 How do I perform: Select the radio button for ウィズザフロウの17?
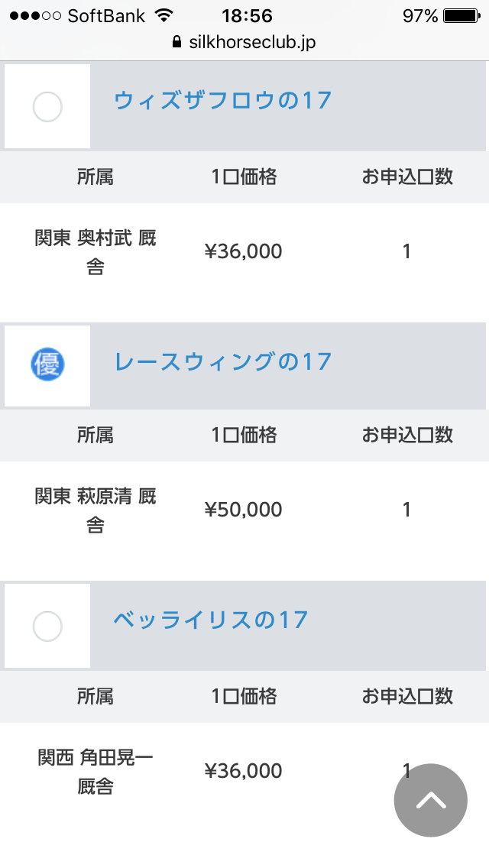click(47, 106)
